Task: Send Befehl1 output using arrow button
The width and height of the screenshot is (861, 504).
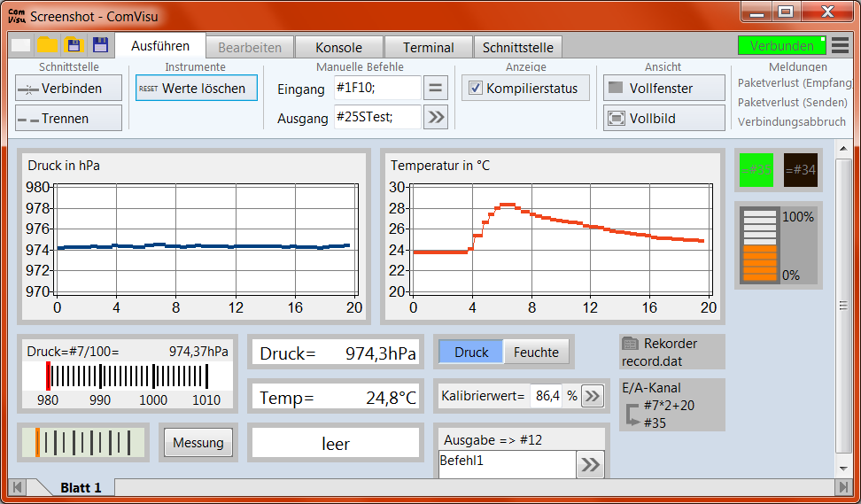Action: tap(589, 464)
